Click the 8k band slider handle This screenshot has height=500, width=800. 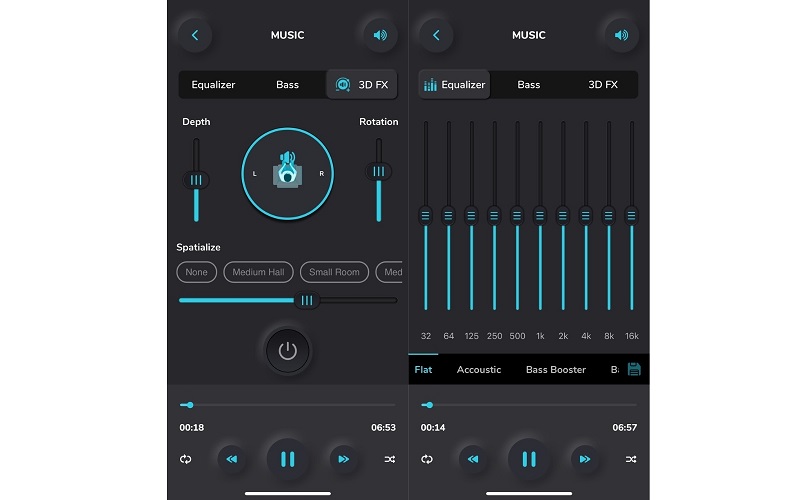coord(608,216)
